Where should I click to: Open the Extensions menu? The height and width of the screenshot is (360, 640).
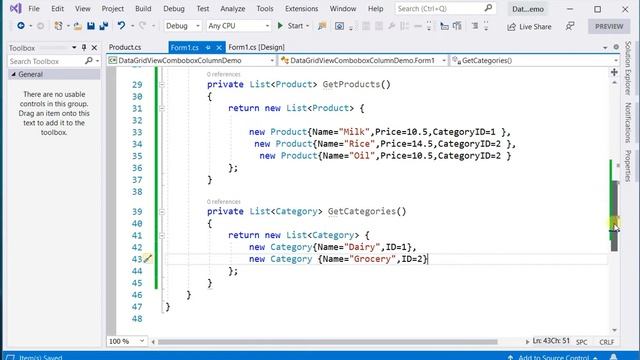pos(302,9)
